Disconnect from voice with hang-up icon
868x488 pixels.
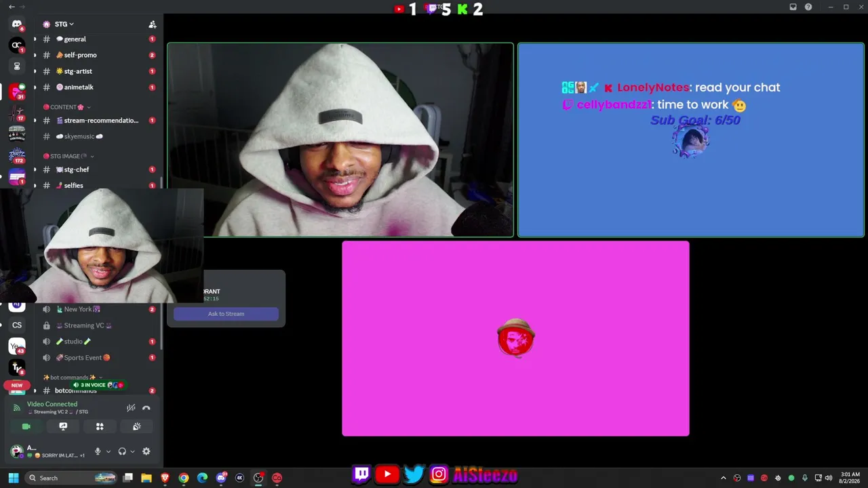[146, 408]
